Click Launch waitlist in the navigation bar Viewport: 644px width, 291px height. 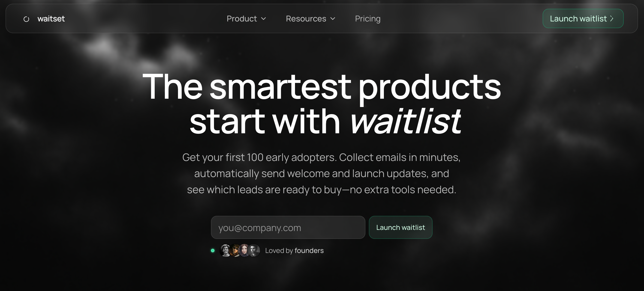(x=583, y=18)
